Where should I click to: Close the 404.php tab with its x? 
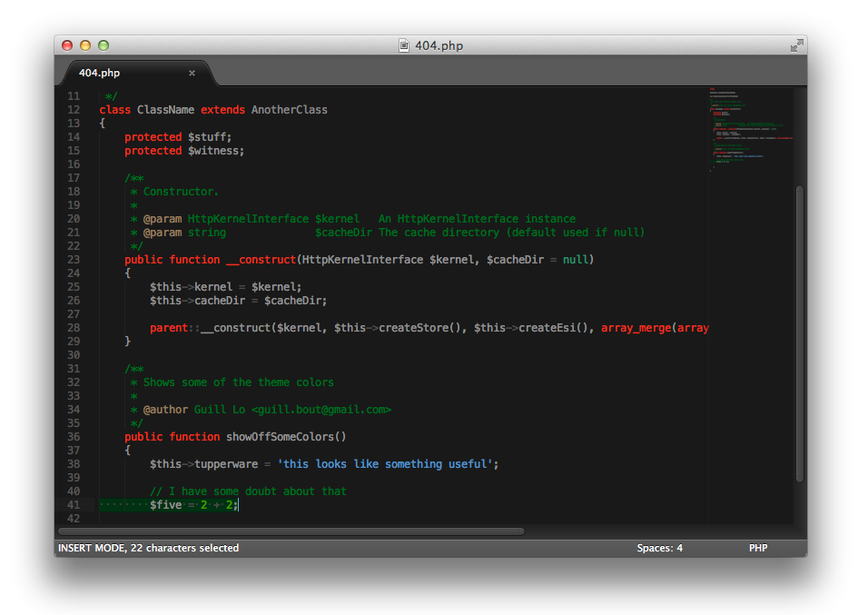click(x=192, y=74)
